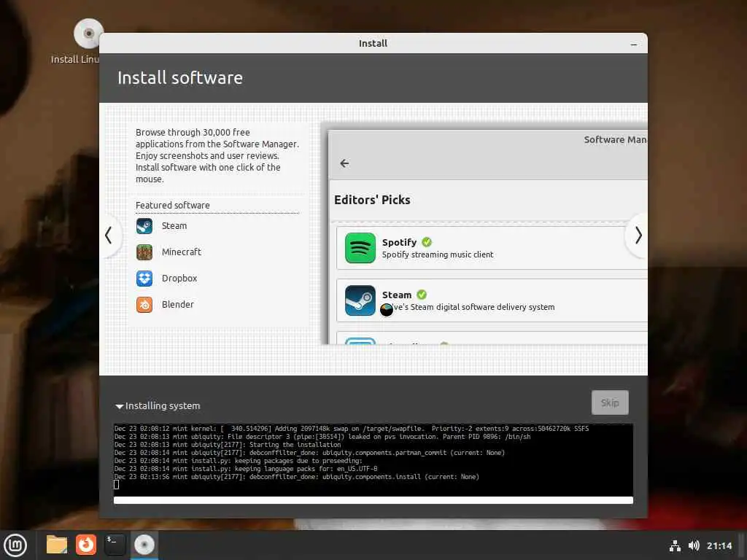
Task: Click the green verified badge next to Spotify
Action: [427, 242]
